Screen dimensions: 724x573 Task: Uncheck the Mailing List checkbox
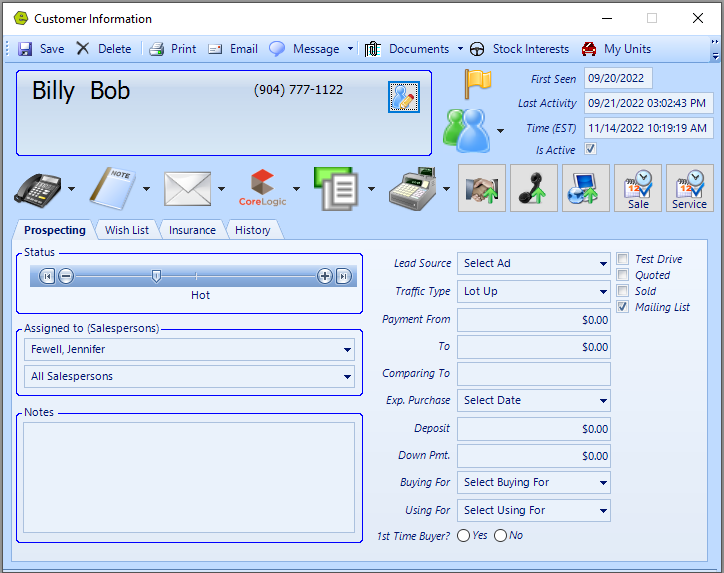click(623, 307)
